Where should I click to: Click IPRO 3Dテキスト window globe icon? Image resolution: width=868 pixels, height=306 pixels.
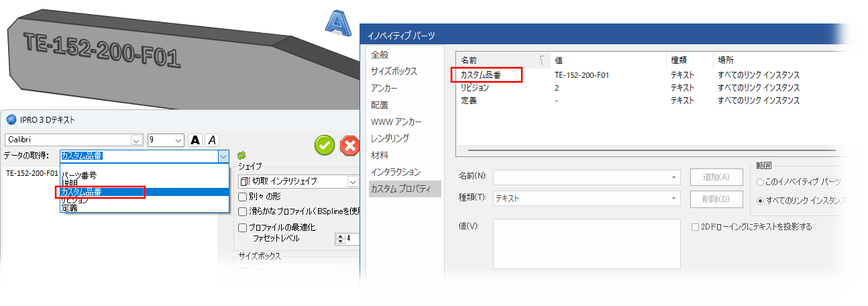pos(11,119)
